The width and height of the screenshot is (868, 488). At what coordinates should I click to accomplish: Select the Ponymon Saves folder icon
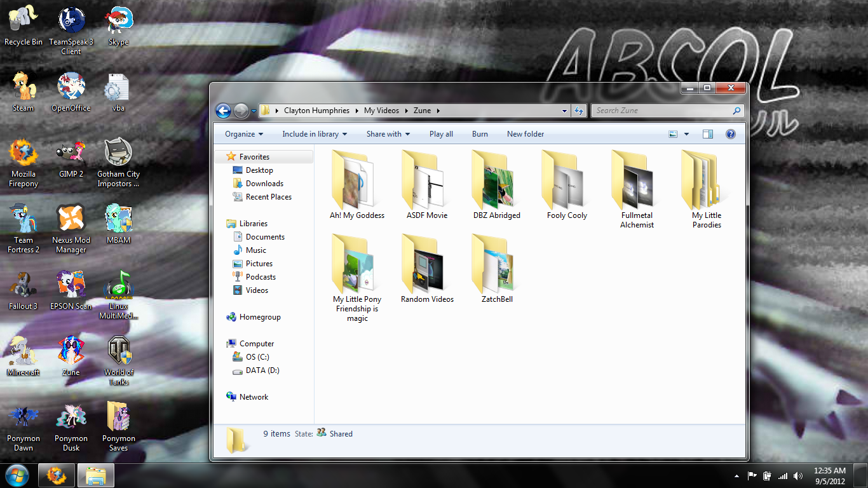tap(119, 427)
